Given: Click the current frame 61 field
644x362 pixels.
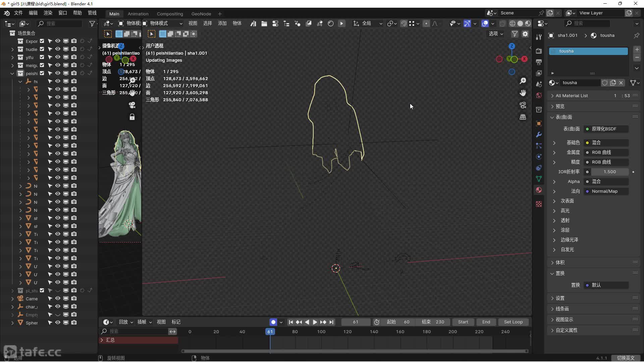Looking at the screenshot, I should point(356,322).
